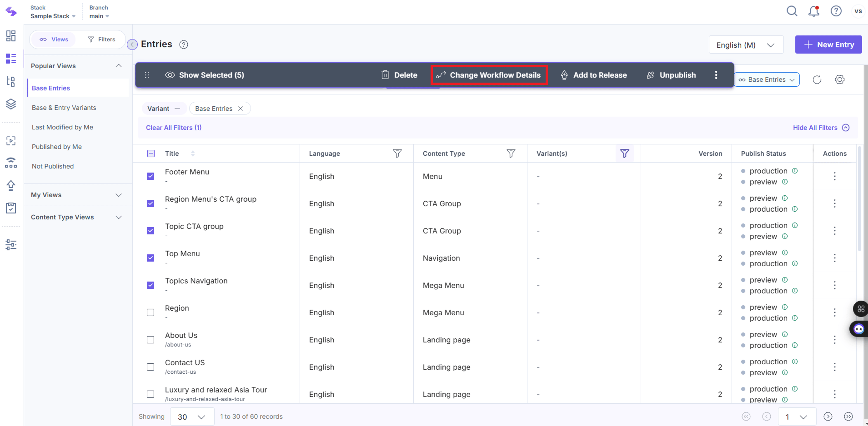This screenshot has width=868, height=426.
Task: Switch to the Filters tab
Action: pyautogui.click(x=101, y=39)
